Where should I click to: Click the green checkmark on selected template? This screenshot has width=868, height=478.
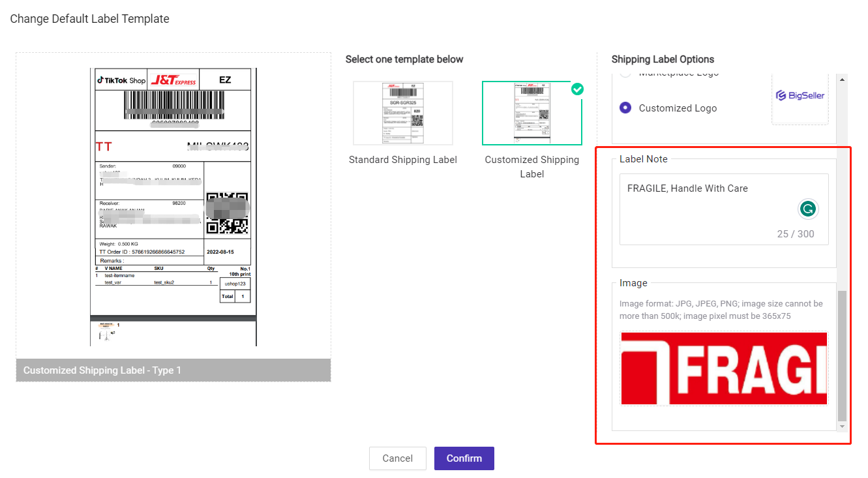click(x=577, y=89)
